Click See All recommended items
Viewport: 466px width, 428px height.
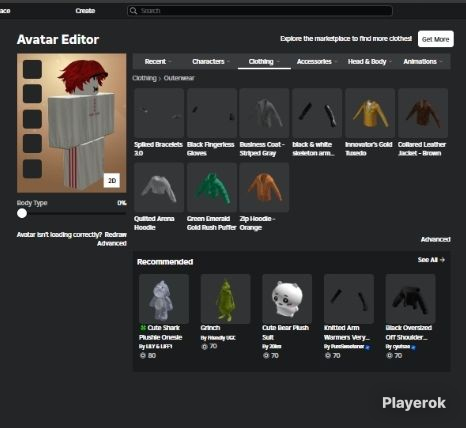point(431,260)
